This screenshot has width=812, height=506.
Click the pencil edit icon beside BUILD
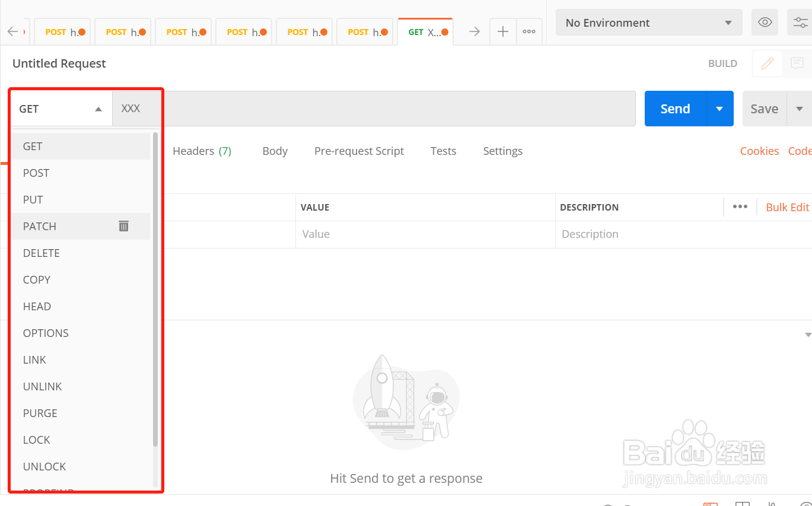click(x=768, y=63)
